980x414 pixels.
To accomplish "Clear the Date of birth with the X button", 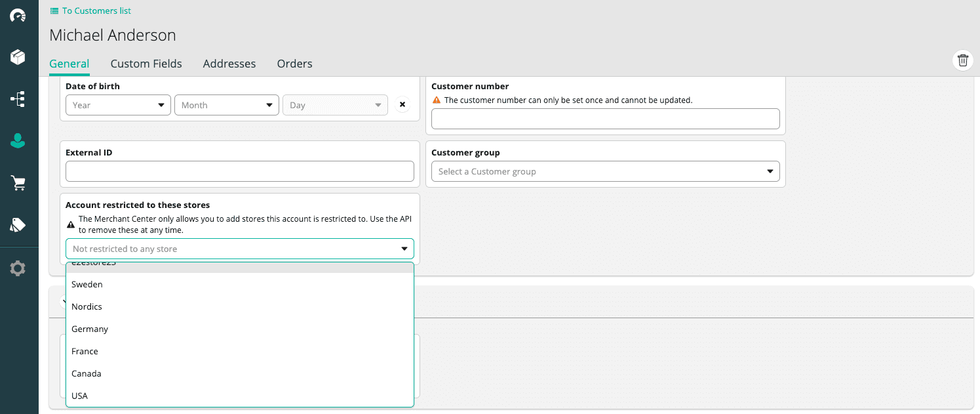I will click(x=402, y=104).
